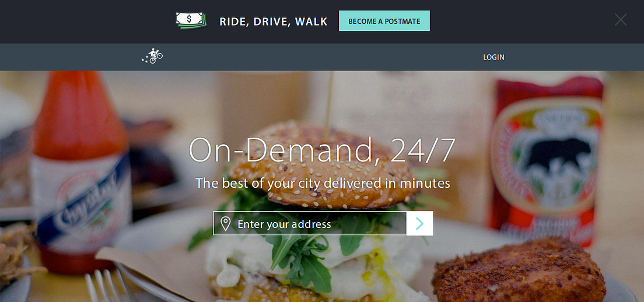
Task: Submit address with the teal arrow button
Action: 420,223
